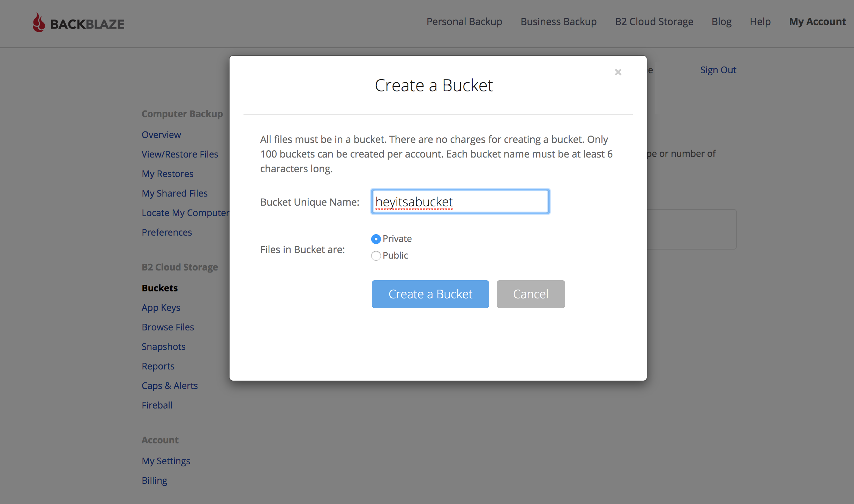Select Buckets in the sidebar

(160, 288)
